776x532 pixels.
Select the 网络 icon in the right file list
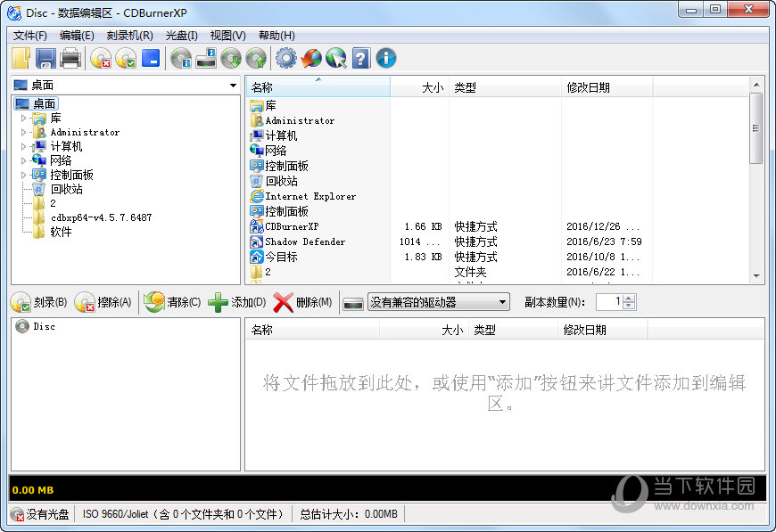click(256, 151)
